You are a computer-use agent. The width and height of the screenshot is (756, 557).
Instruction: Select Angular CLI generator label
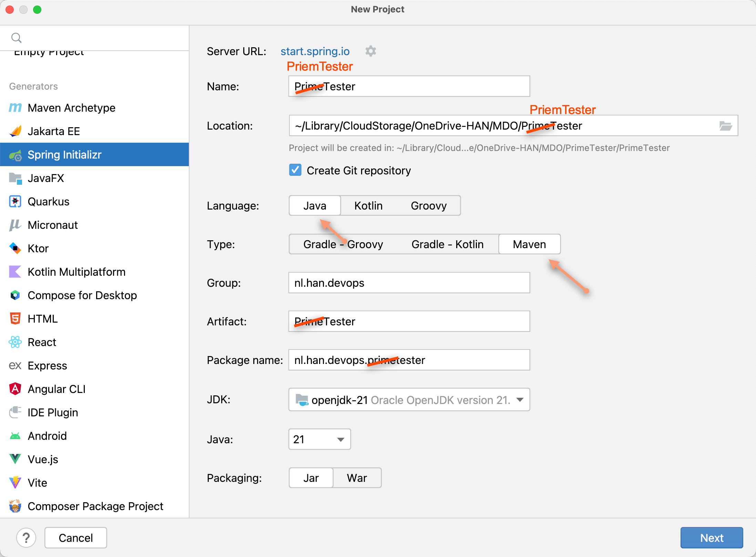[57, 389]
